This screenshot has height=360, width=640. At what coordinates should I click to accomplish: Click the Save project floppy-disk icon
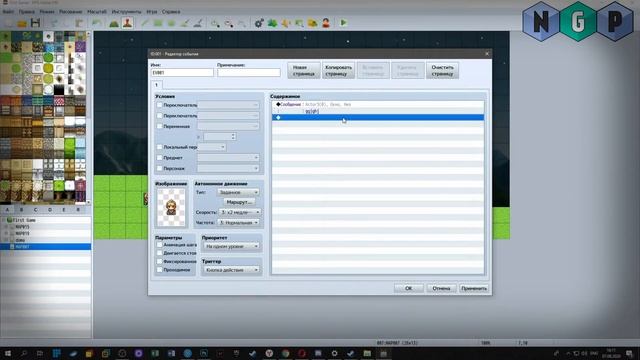pyautogui.click(x=36, y=23)
